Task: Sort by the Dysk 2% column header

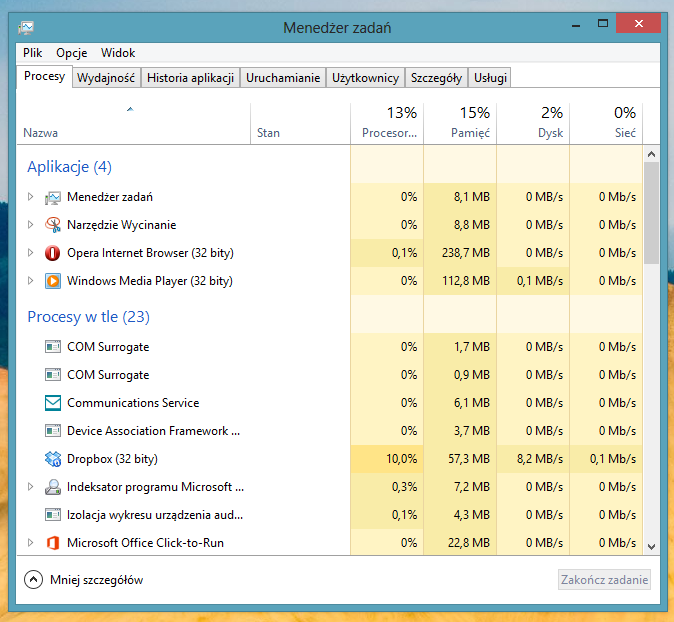Action: [533, 124]
